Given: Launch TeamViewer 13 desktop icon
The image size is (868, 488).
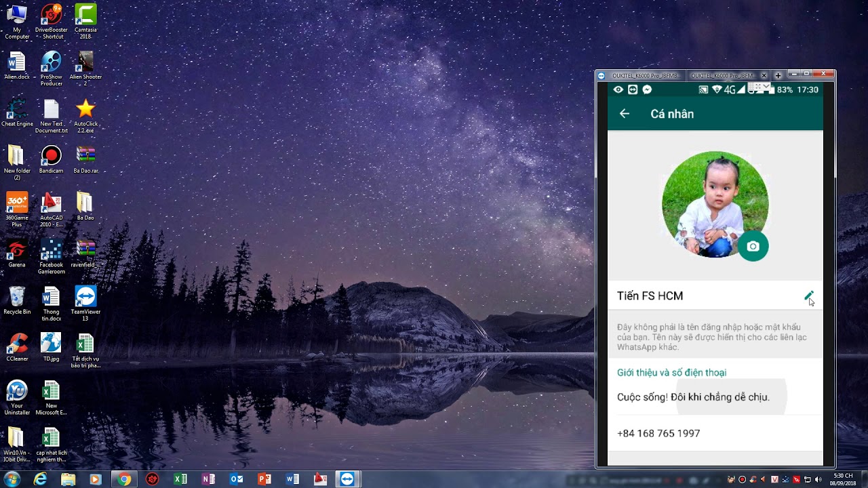Looking at the screenshot, I should (85, 304).
